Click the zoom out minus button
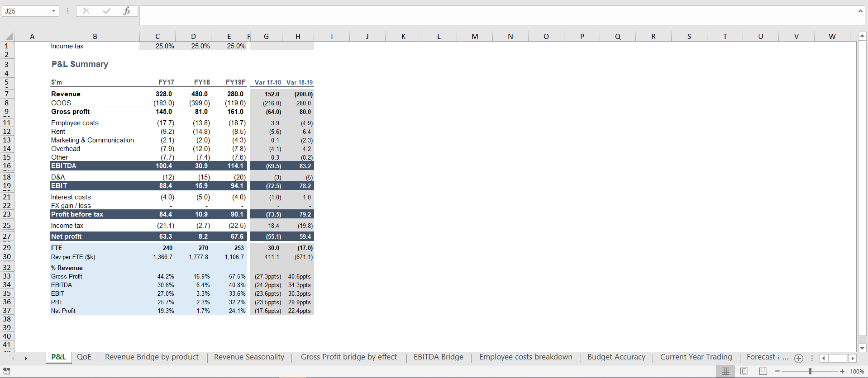This screenshot has width=868, height=378. pyautogui.click(x=777, y=371)
